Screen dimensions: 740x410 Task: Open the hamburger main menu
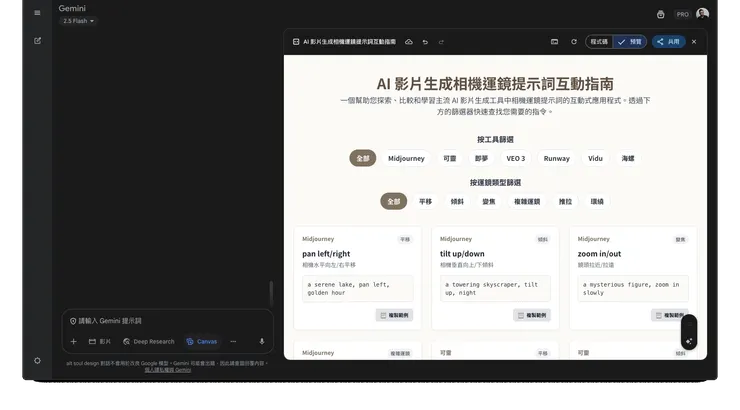click(x=37, y=13)
